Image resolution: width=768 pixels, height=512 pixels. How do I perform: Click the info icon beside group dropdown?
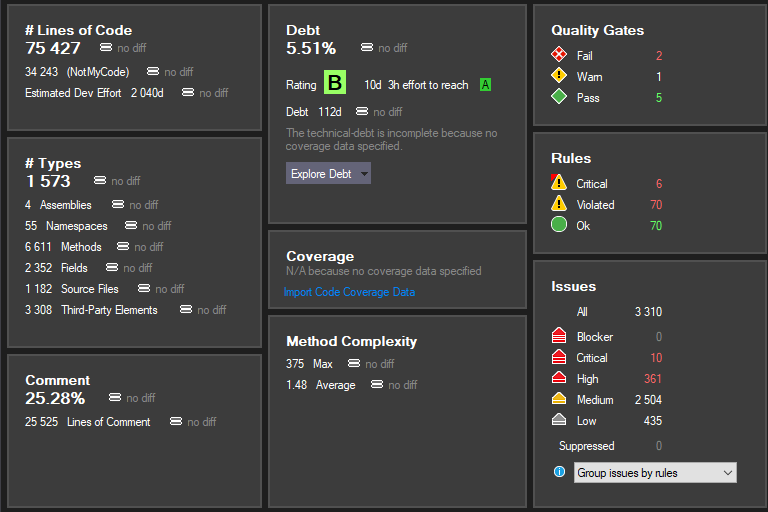pos(559,472)
